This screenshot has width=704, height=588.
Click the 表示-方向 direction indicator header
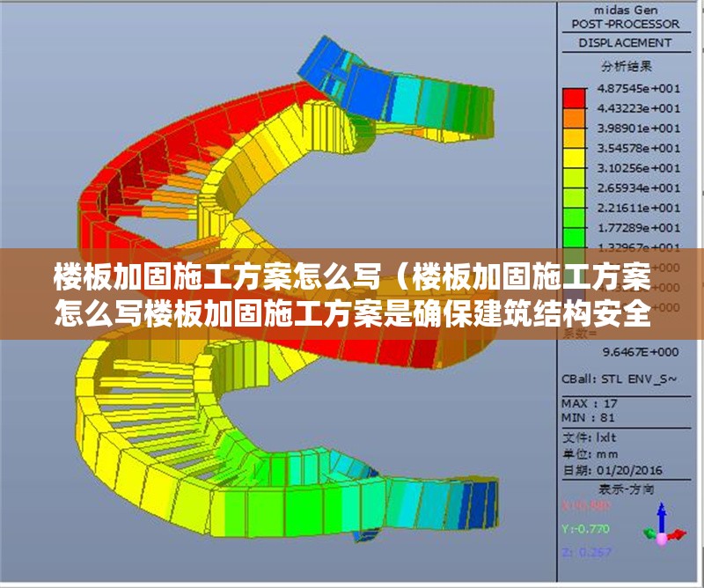click(x=629, y=487)
